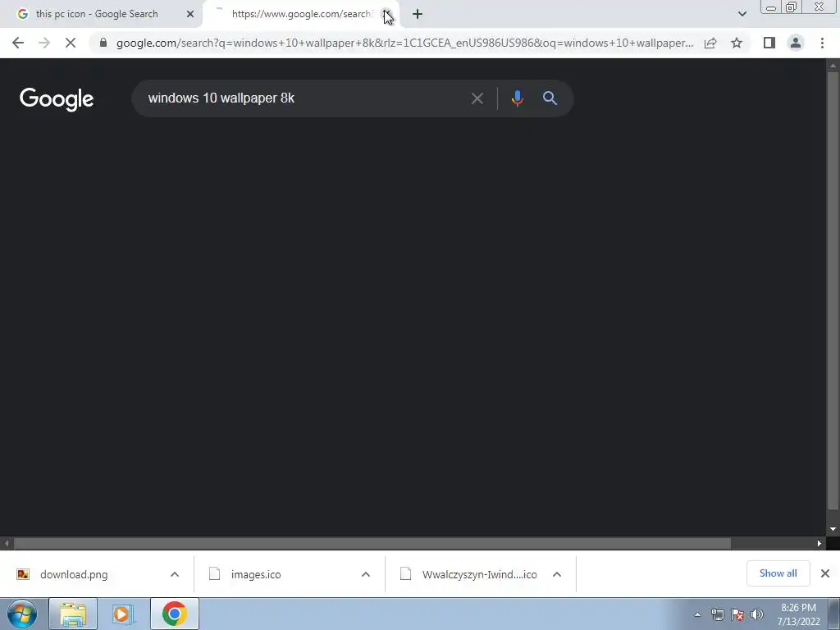This screenshot has height=630, width=840.
Task: Click the vertical scrollbar thumb
Action: (x=833, y=290)
